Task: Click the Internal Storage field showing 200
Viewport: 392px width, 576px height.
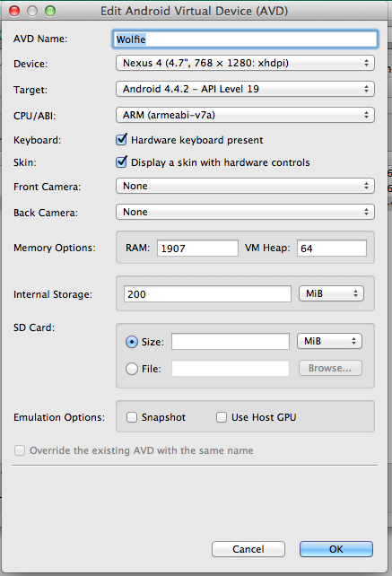Action: coord(207,294)
